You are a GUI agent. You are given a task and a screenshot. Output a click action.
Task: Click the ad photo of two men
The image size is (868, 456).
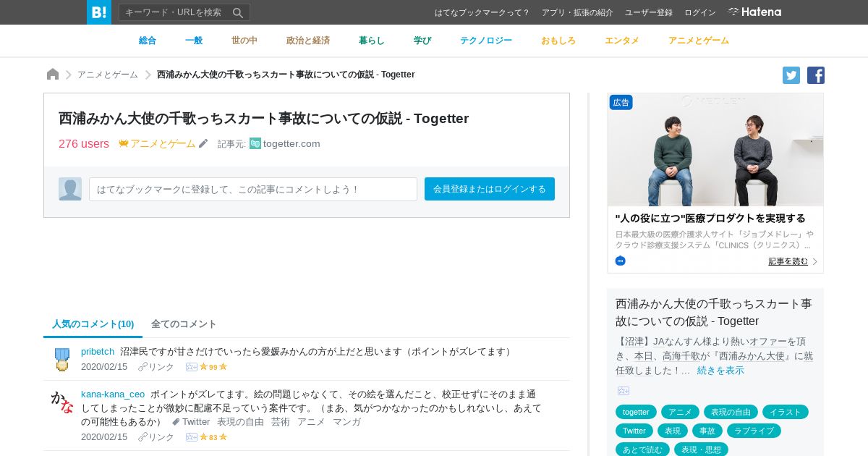pyautogui.click(x=715, y=150)
